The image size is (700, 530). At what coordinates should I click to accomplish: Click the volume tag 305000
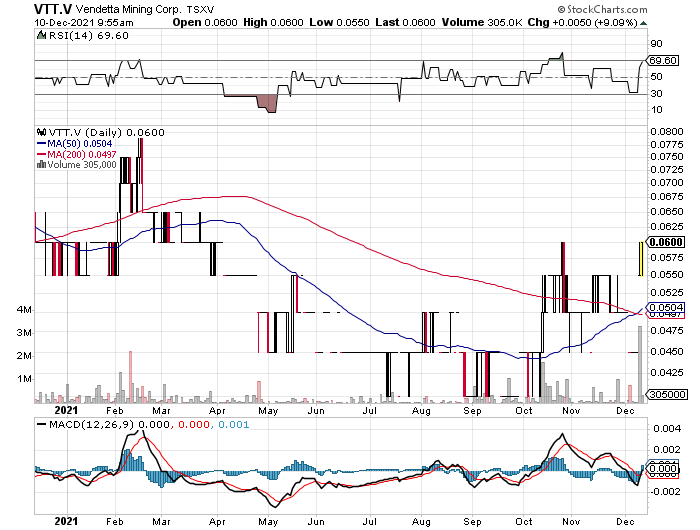tap(667, 395)
